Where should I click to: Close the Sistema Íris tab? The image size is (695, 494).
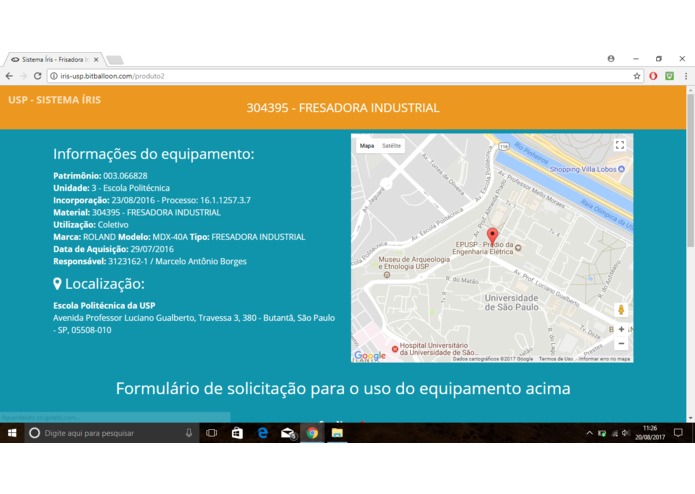(x=96, y=59)
